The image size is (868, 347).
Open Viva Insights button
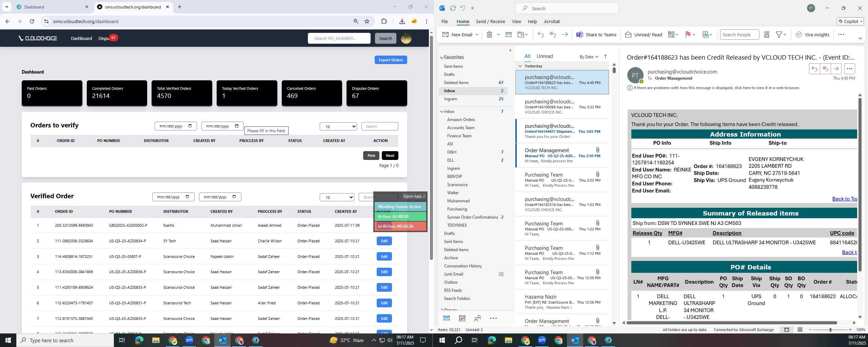click(812, 35)
